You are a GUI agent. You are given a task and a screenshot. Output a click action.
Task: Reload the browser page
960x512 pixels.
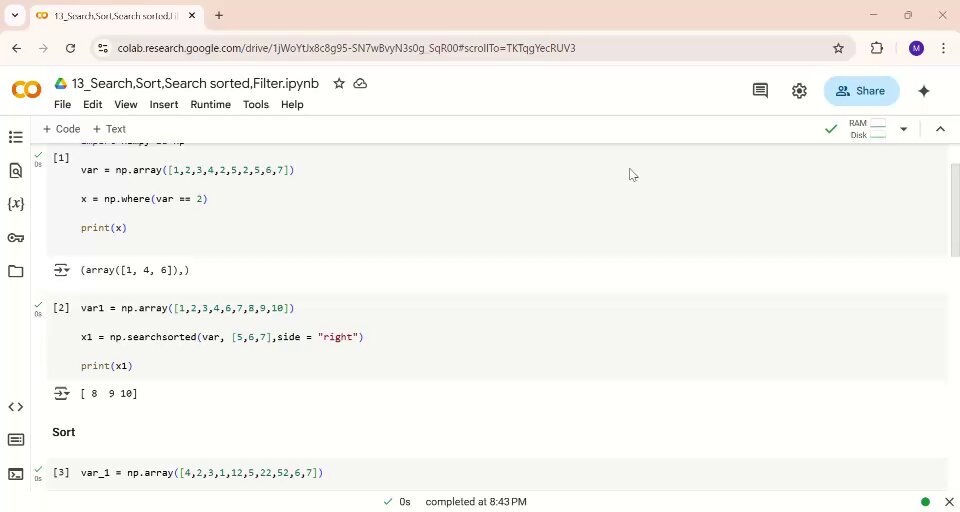70,48
